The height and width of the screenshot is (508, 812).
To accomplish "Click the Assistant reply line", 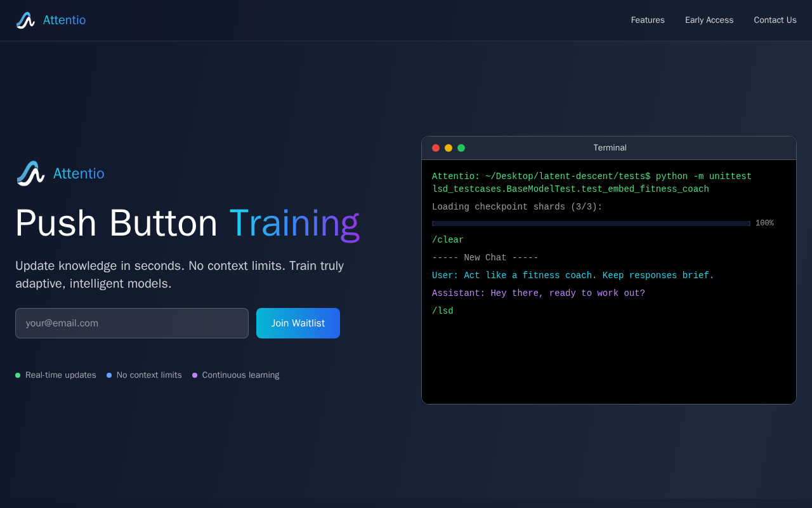I will (539, 293).
